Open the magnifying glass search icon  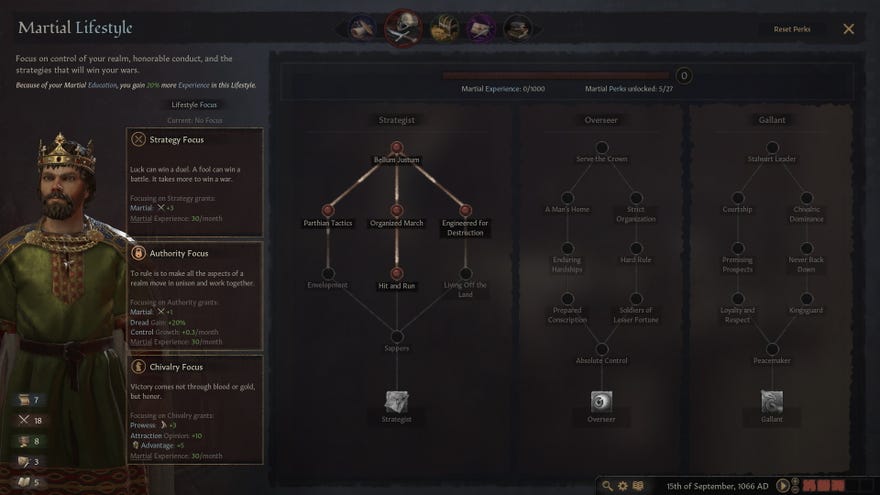[x=607, y=485]
